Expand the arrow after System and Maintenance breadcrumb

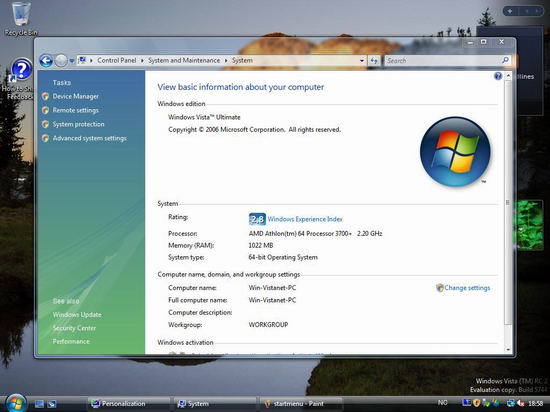[226, 61]
